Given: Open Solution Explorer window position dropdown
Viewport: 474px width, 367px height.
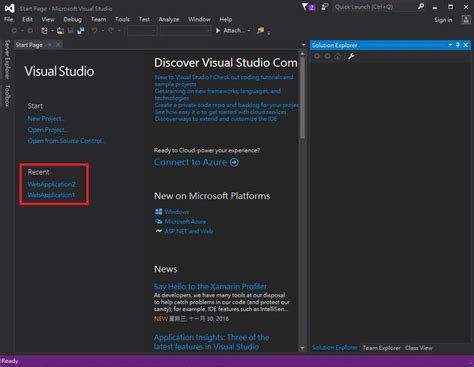Looking at the screenshot, I should pyautogui.click(x=450, y=45).
